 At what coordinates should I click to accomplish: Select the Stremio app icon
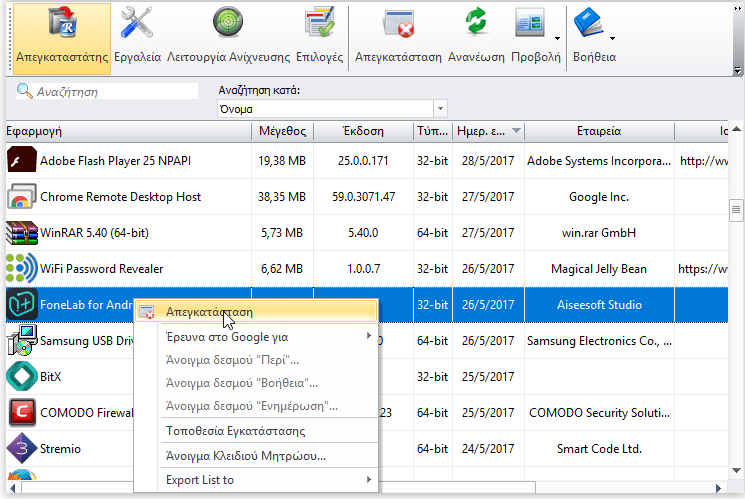22,449
